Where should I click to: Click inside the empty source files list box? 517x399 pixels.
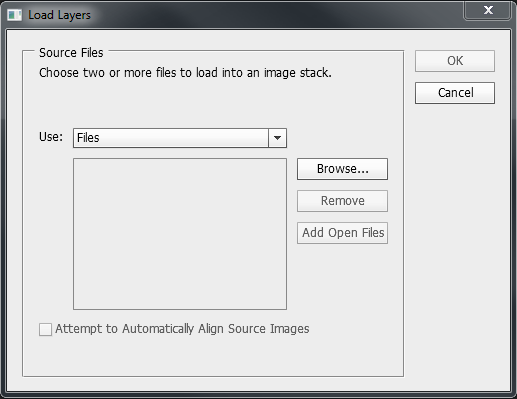coord(180,234)
